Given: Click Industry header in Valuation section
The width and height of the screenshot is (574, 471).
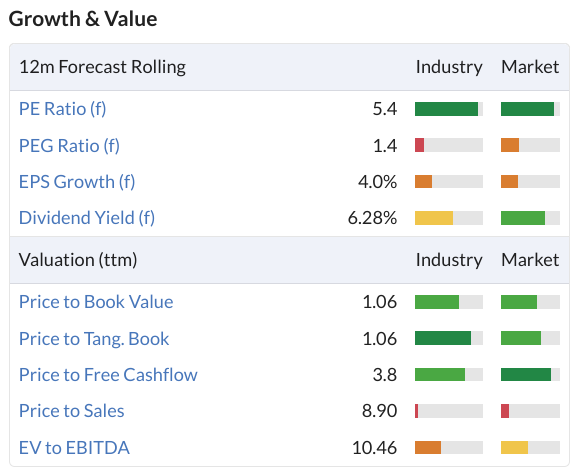Looking at the screenshot, I should (449, 260).
